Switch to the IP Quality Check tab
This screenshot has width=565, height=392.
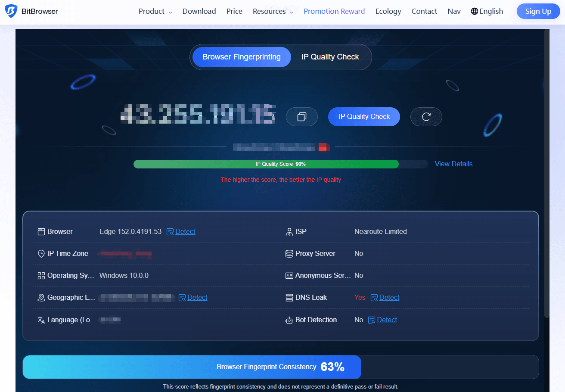point(330,57)
